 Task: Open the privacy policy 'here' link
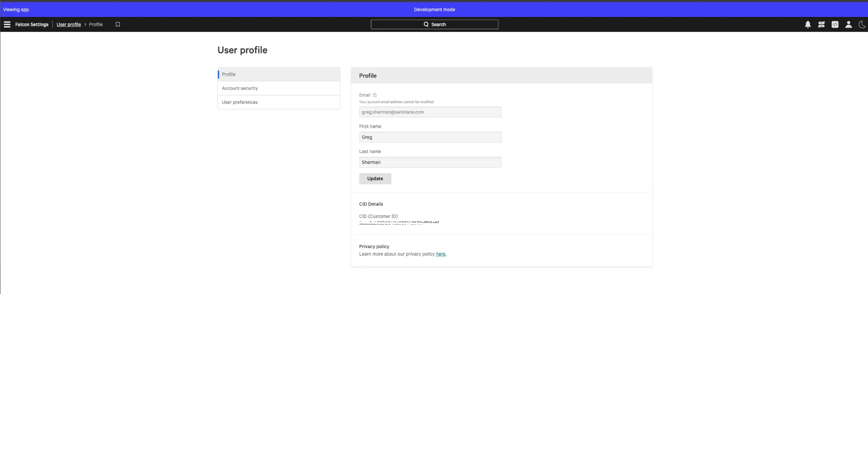point(441,254)
